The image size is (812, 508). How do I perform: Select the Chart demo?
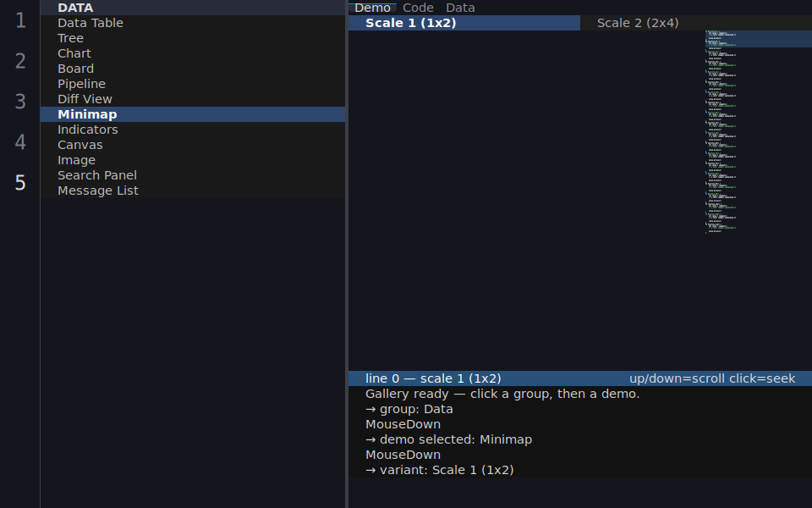(193, 53)
